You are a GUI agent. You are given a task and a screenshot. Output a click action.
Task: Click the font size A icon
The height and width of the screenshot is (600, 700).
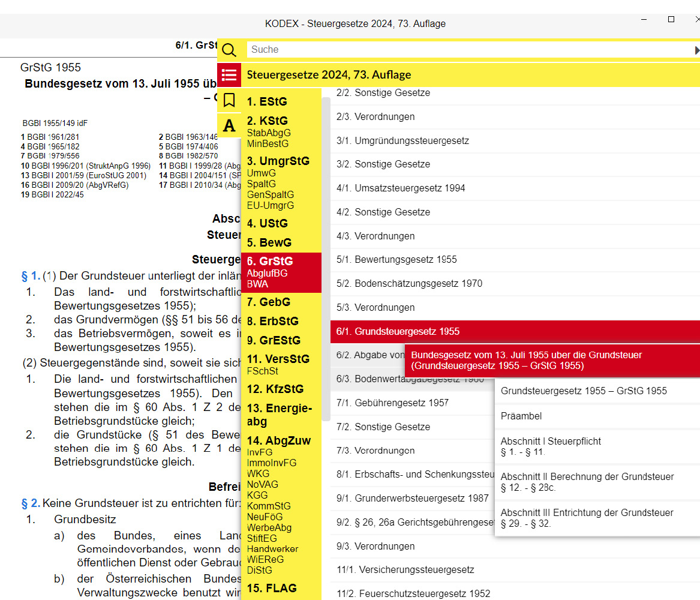click(x=229, y=125)
